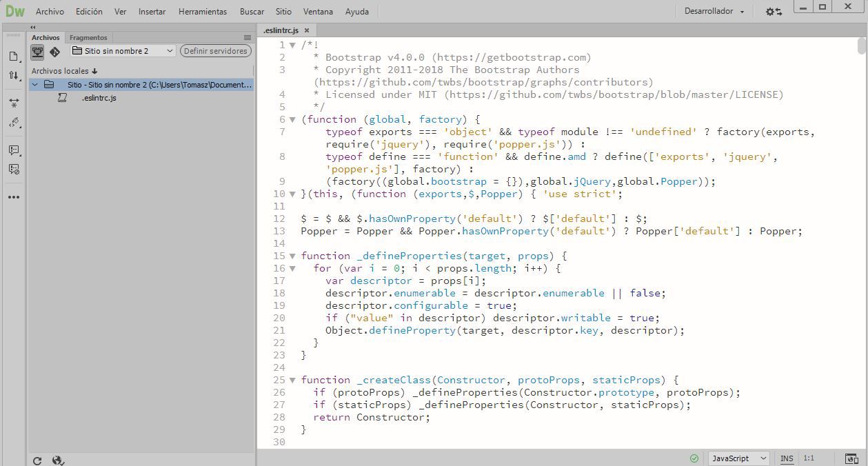Open the coding toolbar overflow (...) icon

point(14,196)
